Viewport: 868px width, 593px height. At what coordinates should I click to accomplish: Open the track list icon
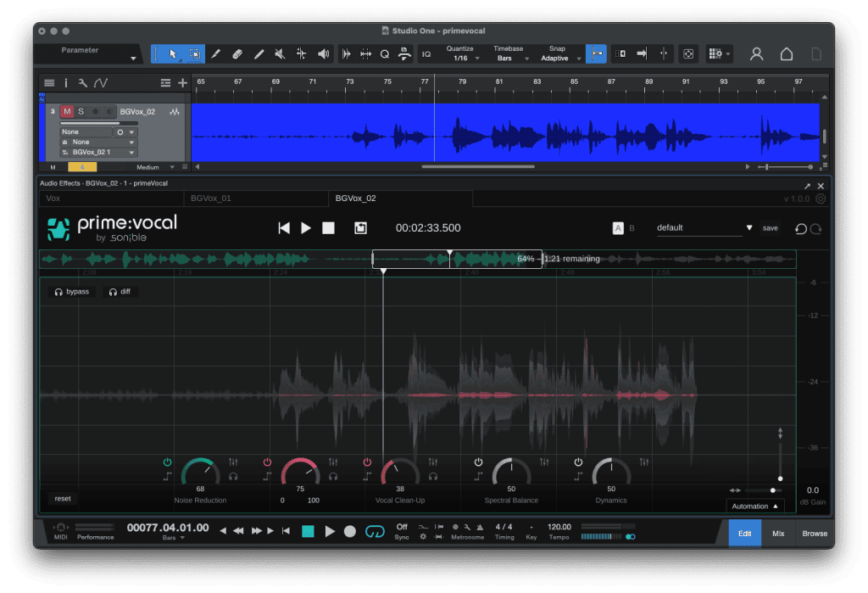[49, 83]
